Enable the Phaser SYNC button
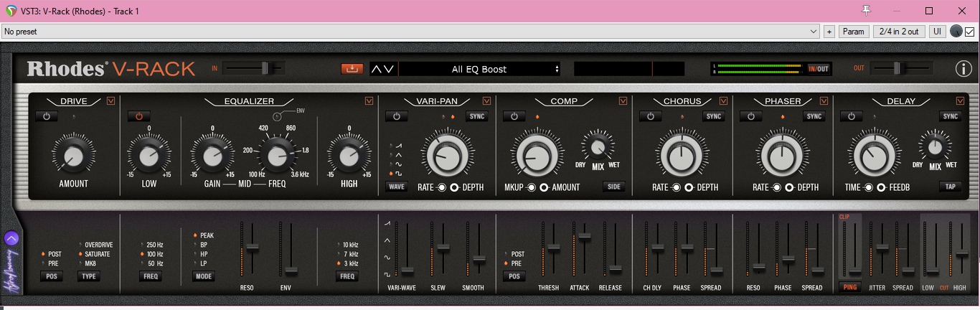The height and width of the screenshot is (310, 980). point(814,116)
